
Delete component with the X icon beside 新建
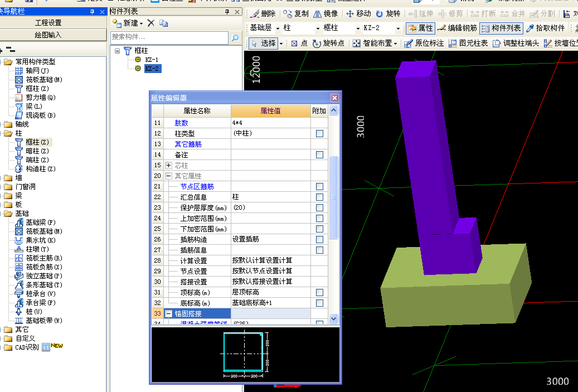[150, 23]
